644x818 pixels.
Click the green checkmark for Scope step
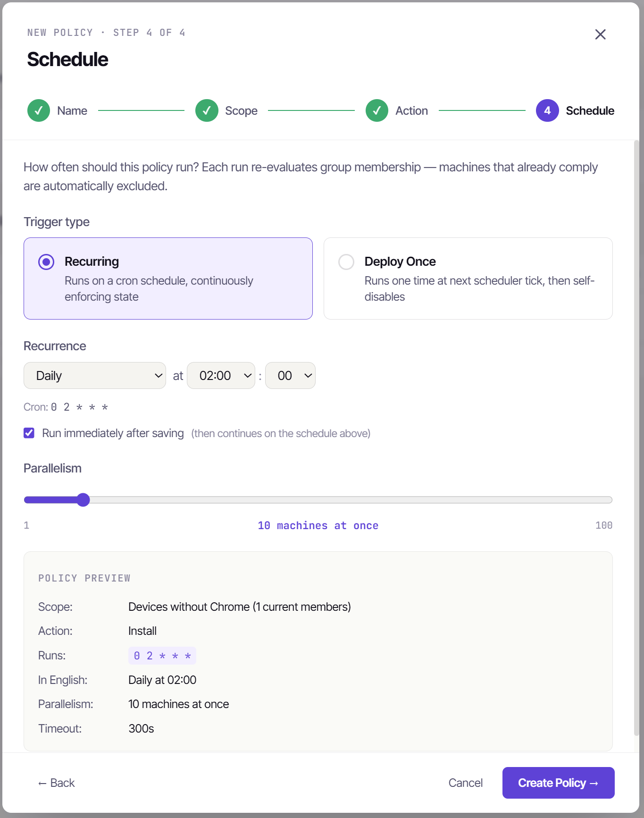207,111
